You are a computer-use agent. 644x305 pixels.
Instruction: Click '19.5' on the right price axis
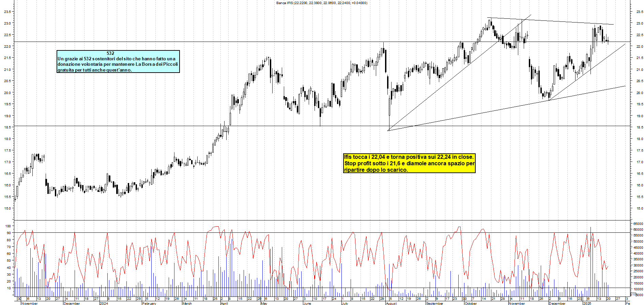640,104
